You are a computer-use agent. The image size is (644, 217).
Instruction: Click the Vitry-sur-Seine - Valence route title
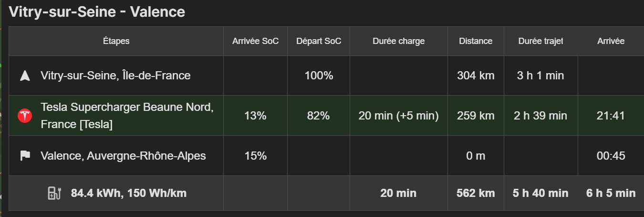pyautogui.click(x=97, y=11)
